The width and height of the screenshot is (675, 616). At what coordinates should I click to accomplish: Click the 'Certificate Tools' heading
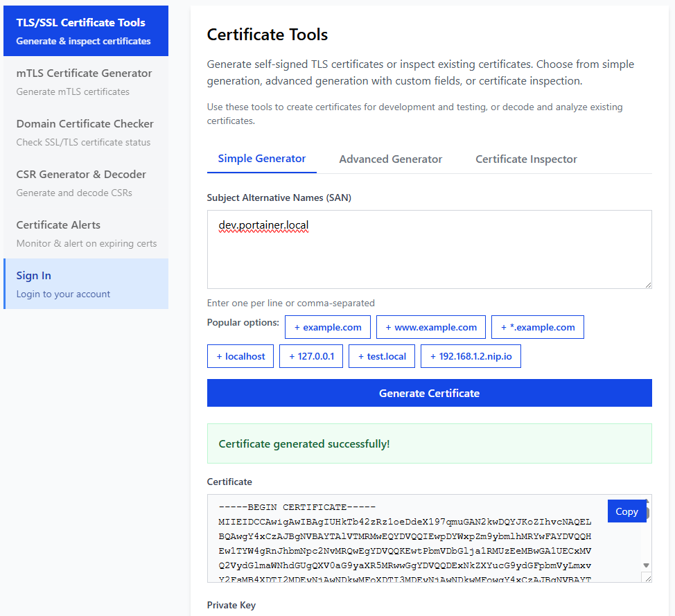268,35
